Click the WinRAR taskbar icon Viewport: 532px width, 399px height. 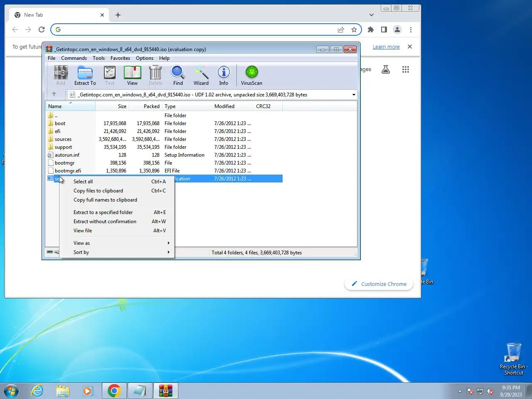(166, 391)
